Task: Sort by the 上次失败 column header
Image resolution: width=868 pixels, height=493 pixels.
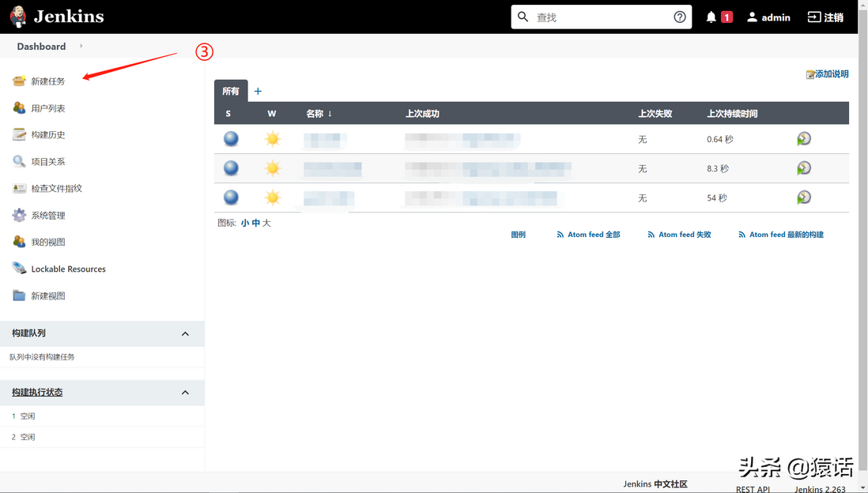Action: tap(655, 114)
